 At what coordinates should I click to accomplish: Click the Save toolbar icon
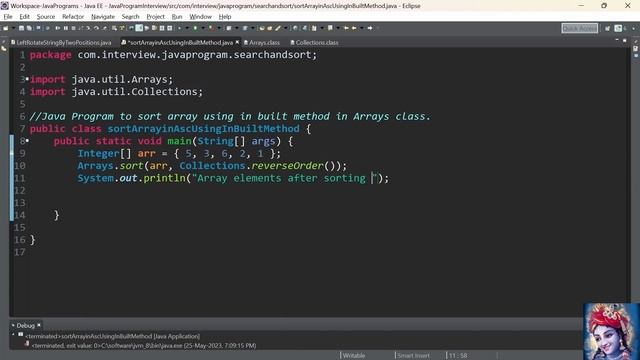pos(21,28)
